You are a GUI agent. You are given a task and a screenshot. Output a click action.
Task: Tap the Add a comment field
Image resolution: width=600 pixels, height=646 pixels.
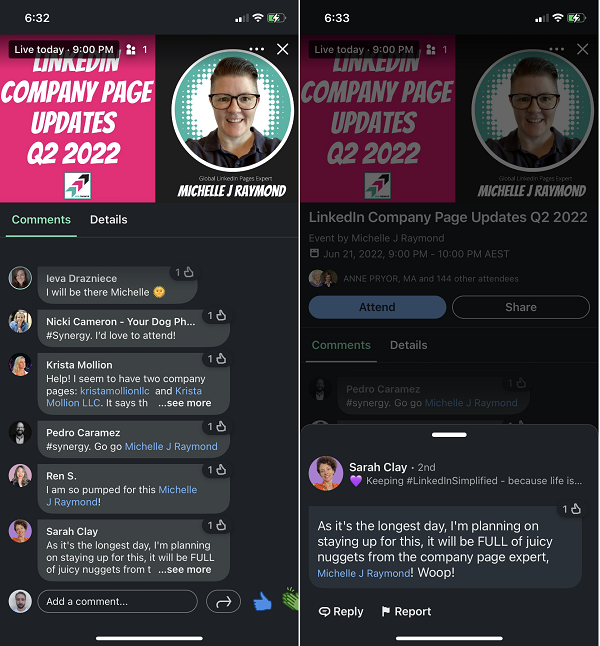117,602
